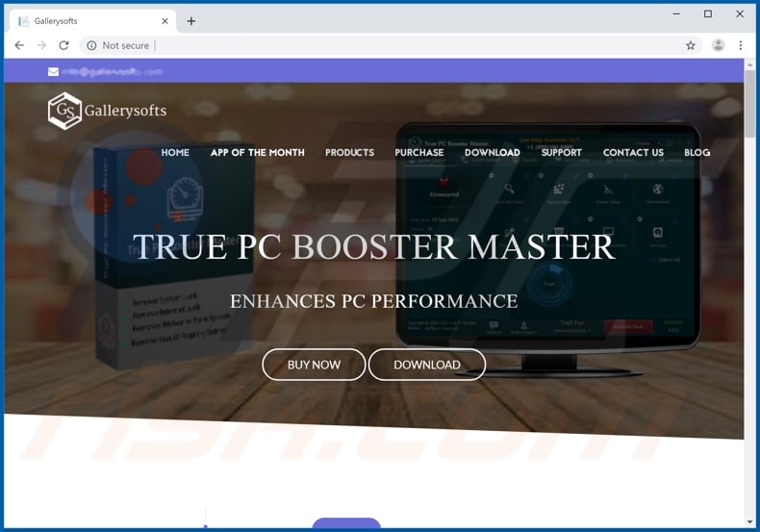760x532 pixels.
Task: Click the DOWNLOAD button under the headline
Action: pyautogui.click(x=427, y=365)
